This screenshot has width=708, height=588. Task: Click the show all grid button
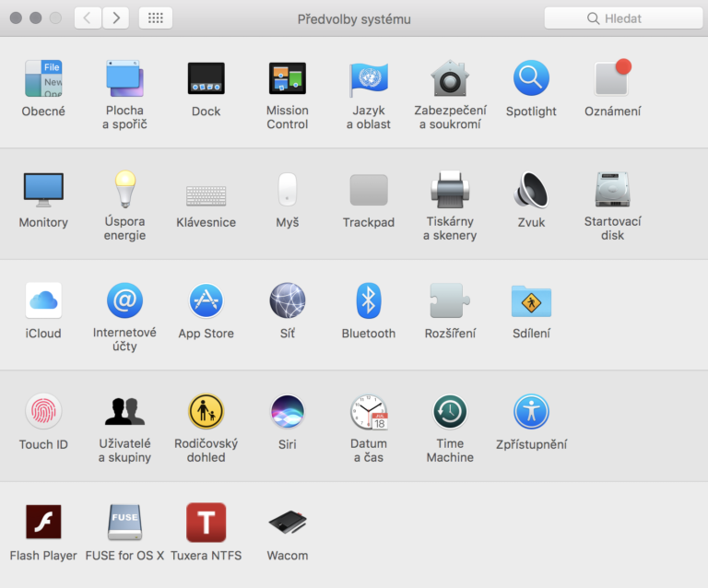[x=155, y=18]
